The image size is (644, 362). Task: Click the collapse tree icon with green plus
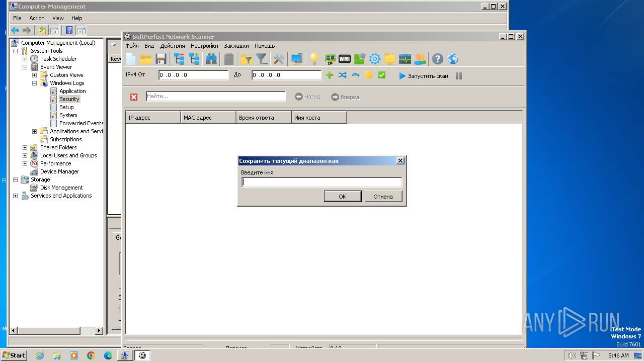pos(194,59)
